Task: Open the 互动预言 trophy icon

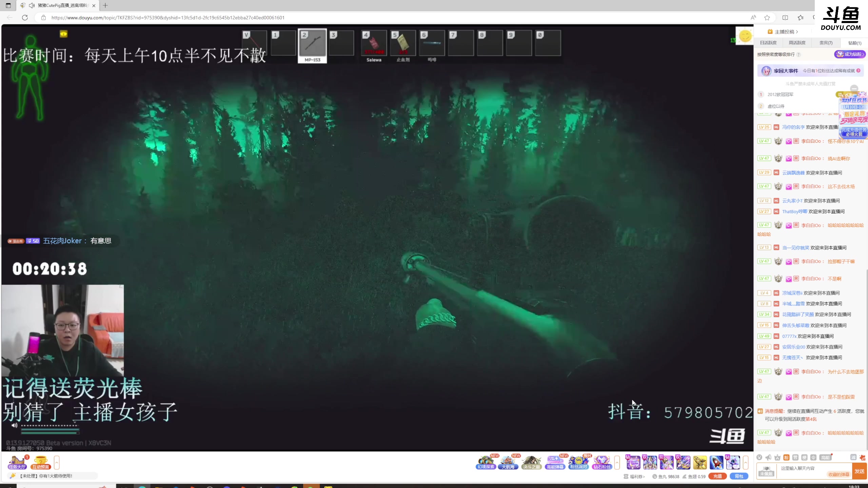Action: pos(41,462)
